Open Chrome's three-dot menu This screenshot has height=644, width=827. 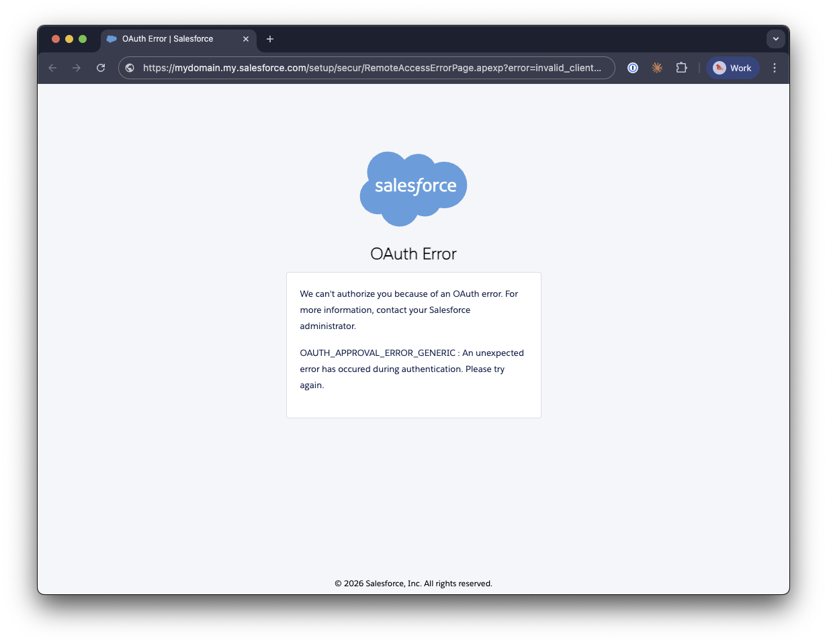coord(775,68)
